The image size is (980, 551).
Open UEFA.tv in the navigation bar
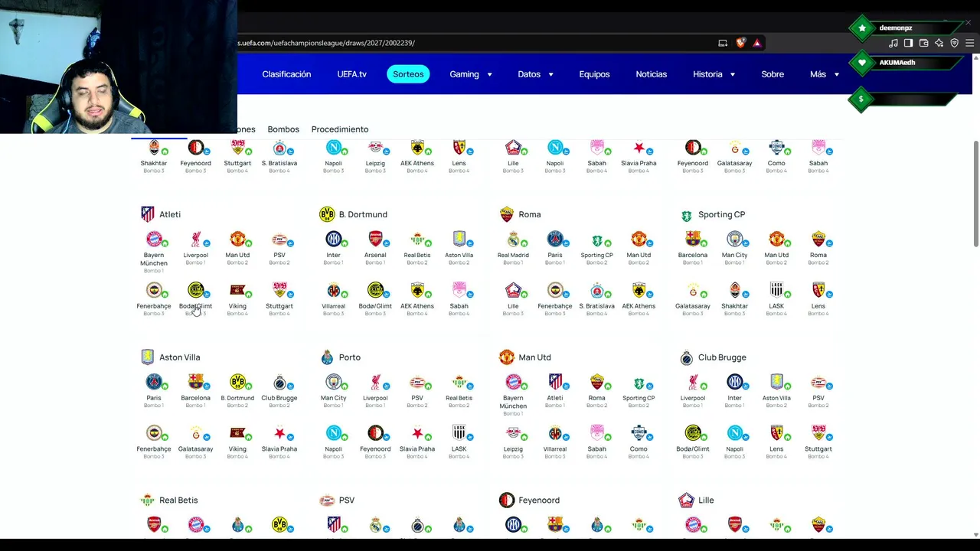pyautogui.click(x=352, y=74)
